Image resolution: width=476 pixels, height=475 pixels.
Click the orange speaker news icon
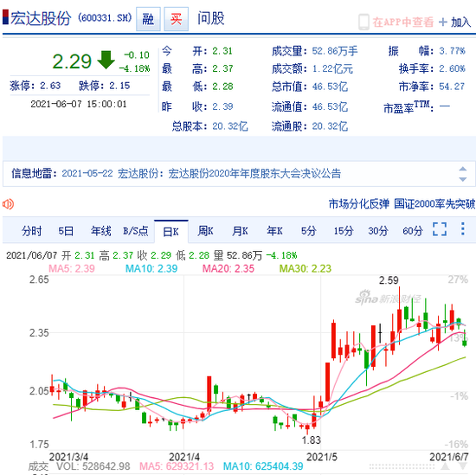(8, 204)
